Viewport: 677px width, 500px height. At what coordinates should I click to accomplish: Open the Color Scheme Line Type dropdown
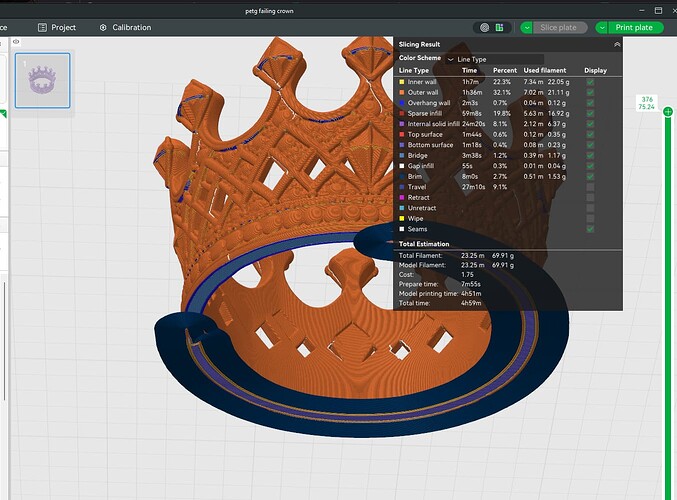point(494,59)
